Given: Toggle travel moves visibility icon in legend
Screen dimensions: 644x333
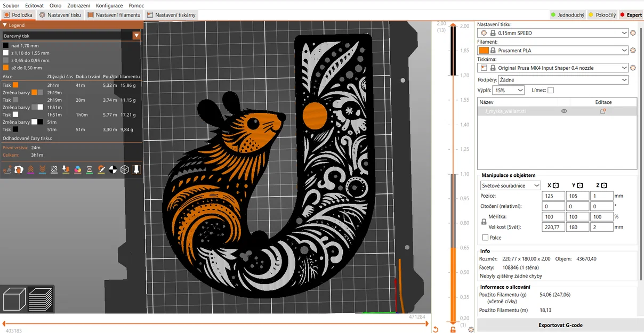Looking at the screenshot, I should coord(7,169).
